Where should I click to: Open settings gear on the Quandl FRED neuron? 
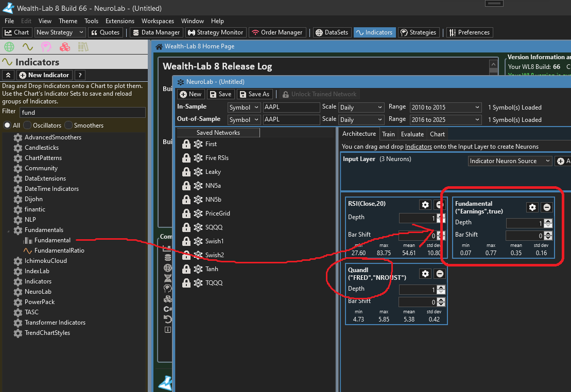pos(425,274)
